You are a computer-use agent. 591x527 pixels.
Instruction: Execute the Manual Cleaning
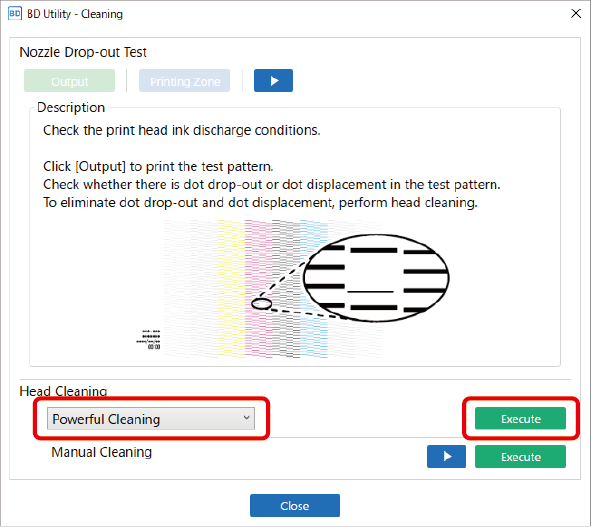[520, 457]
